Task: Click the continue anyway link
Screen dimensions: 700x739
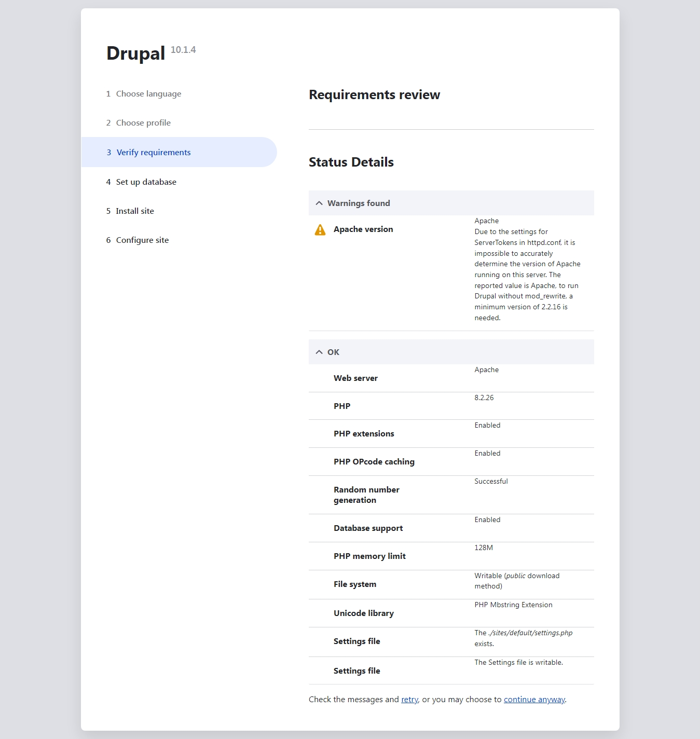Action: [534, 699]
